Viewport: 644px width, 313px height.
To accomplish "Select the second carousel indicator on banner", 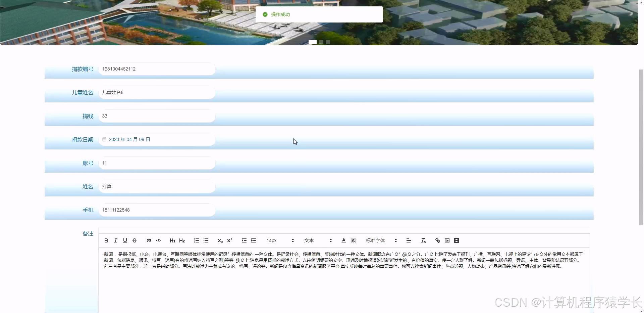I will click(321, 42).
